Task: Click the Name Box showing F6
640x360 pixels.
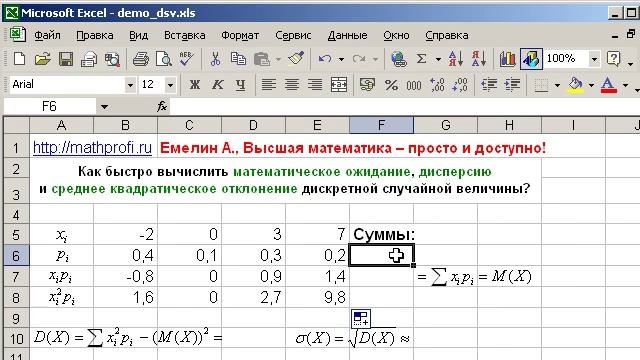Action: (49, 107)
